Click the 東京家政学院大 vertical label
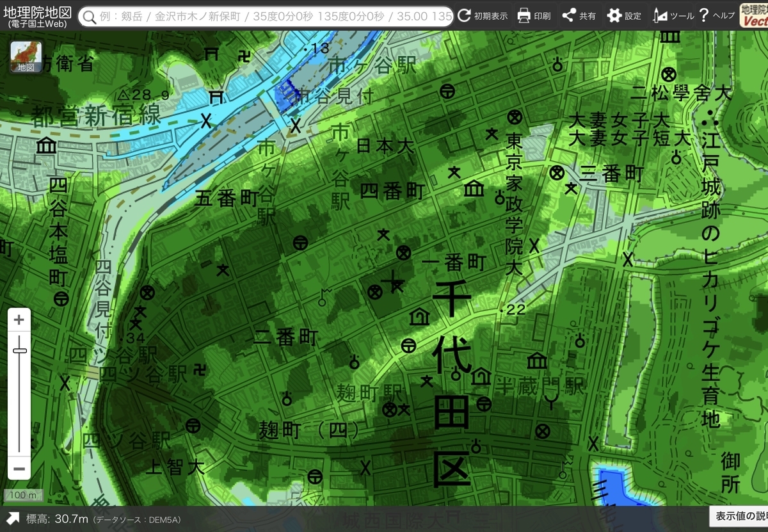The height and width of the screenshot is (532, 768). (x=514, y=204)
